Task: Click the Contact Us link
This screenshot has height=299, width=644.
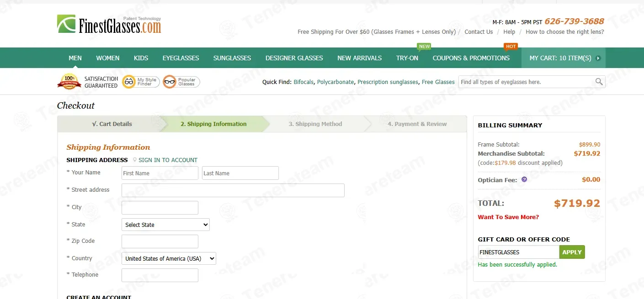Action: (x=479, y=32)
